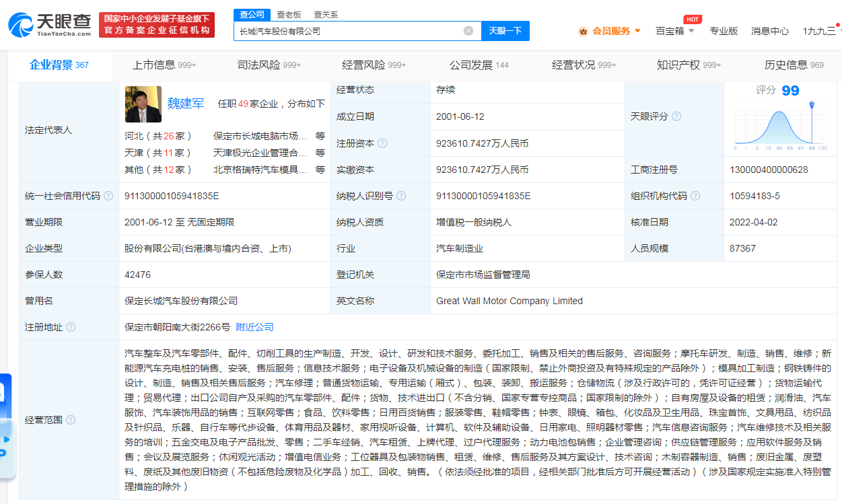Open the 知识产权 tab
This screenshot has height=504, width=842.
tap(689, 65)
